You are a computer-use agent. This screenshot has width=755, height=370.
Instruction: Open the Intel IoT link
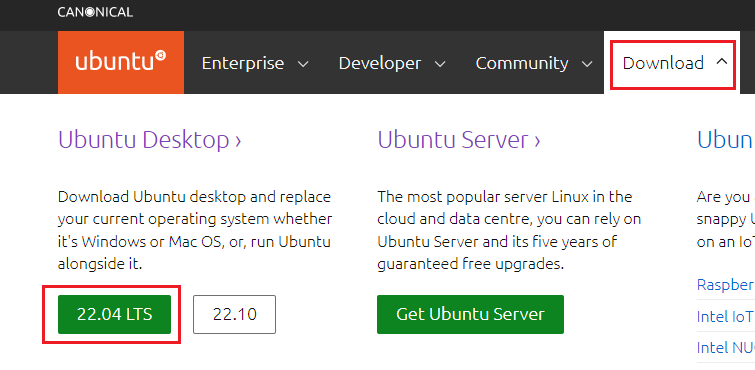[x=726, y=317]
